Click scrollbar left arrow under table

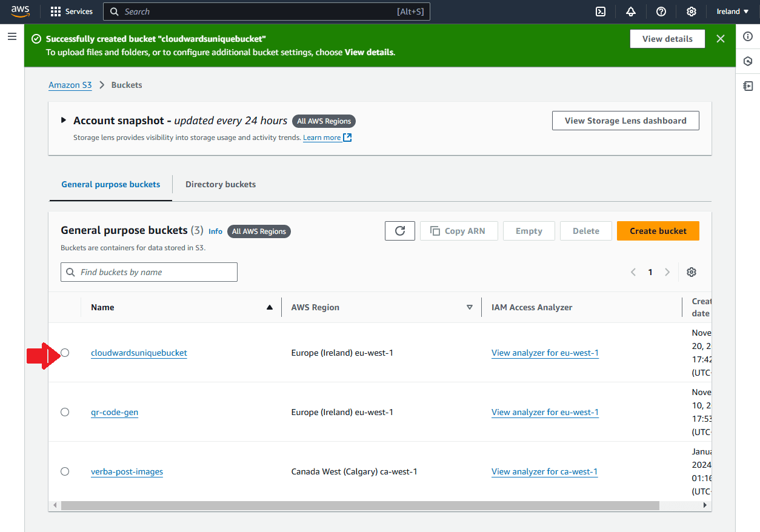[x=55, y=505]
